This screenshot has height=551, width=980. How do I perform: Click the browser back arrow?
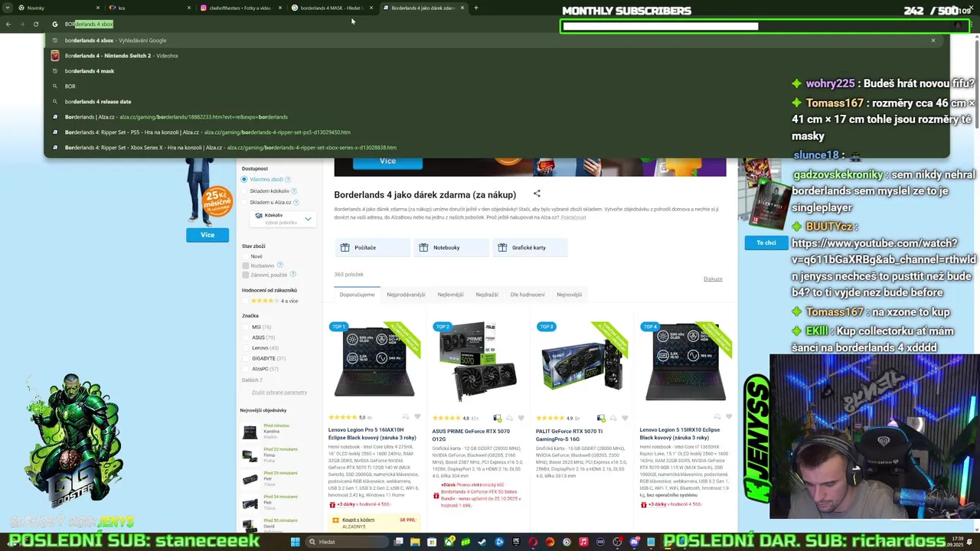8,24
